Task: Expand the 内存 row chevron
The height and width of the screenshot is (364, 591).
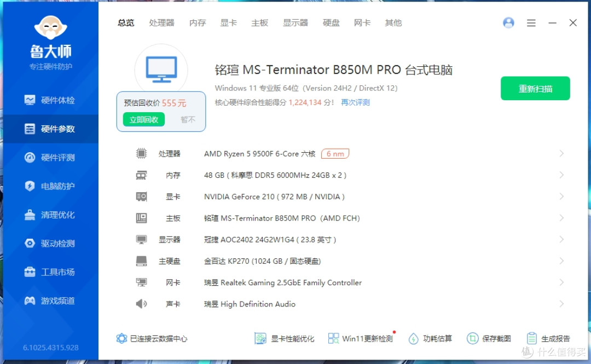Action: (x=561, y=175)
